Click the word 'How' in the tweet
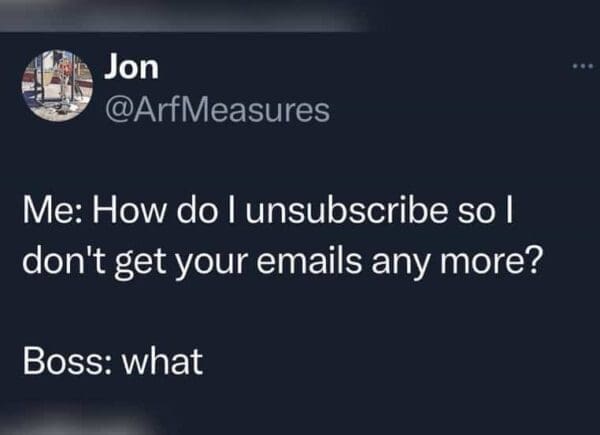Screen dimensions: 600x435 130,212
